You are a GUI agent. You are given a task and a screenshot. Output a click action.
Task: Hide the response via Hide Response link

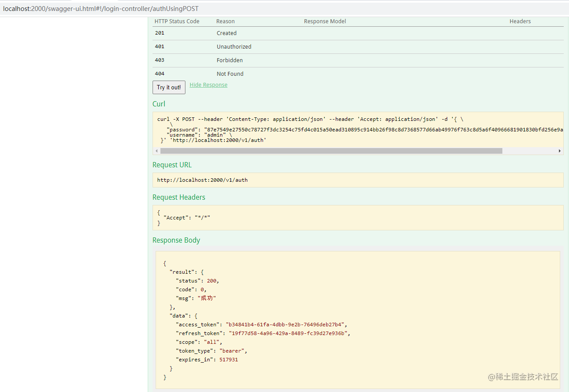pos(209,85)
